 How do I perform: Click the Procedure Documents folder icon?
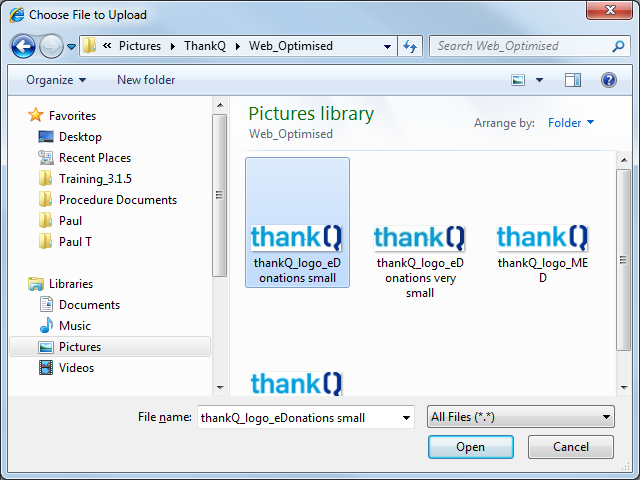[45, 200]
